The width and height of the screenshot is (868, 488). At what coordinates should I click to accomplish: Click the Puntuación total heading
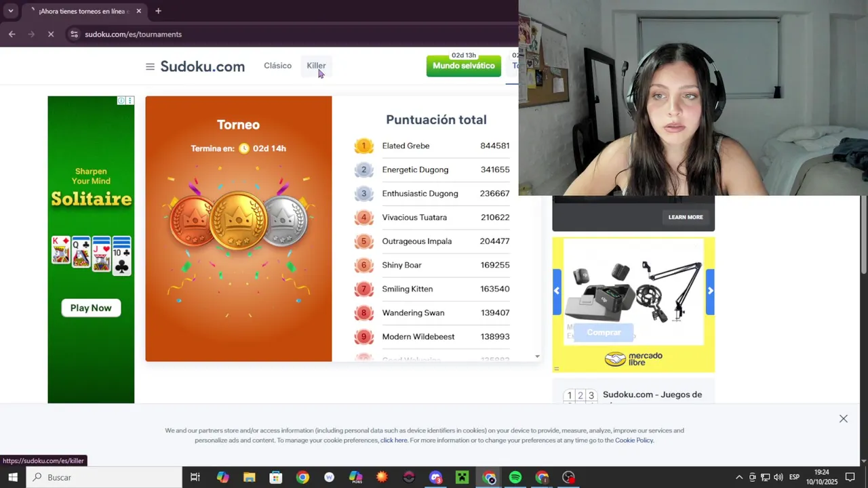click(436, 120)
